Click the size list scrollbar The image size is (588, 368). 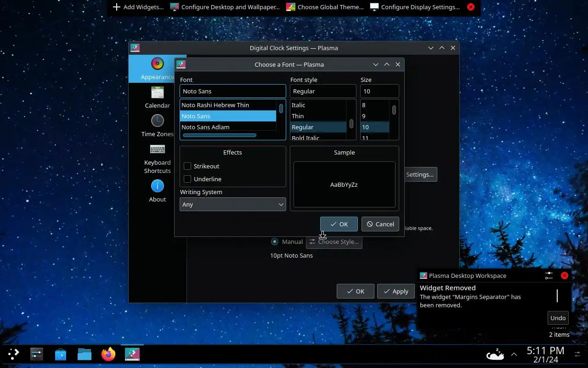(394, 110)
